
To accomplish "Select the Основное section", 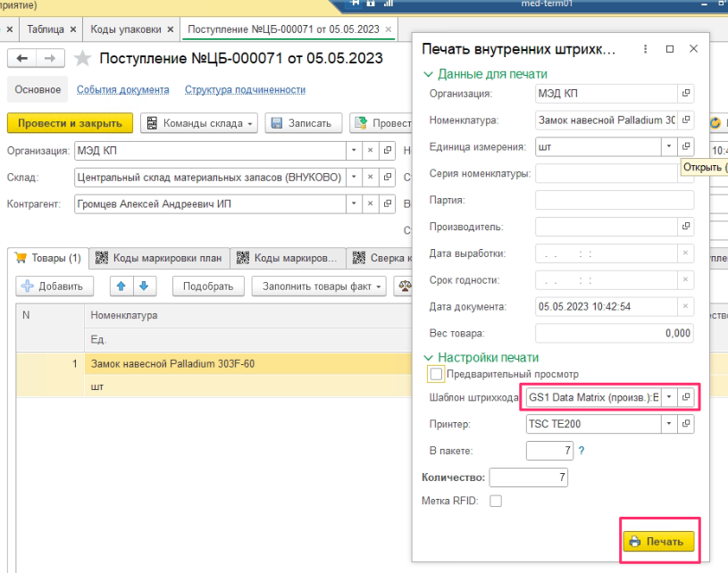I will [x=38, y=89].
